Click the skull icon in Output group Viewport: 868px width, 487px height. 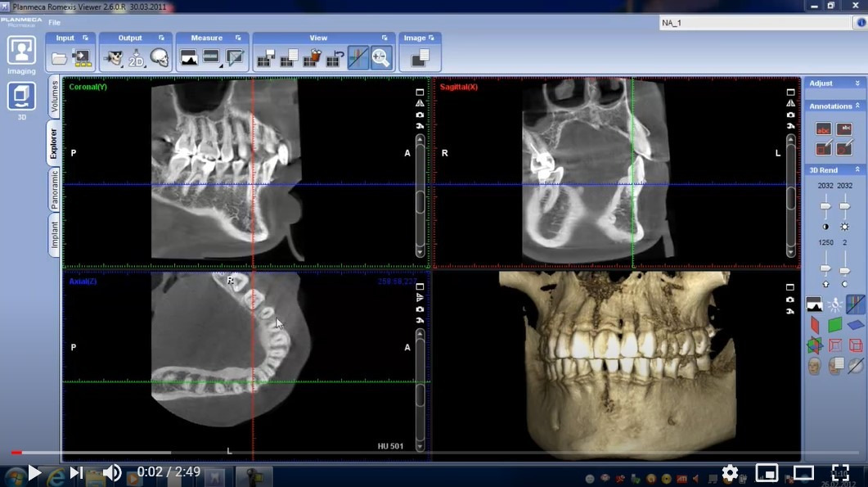160,58
